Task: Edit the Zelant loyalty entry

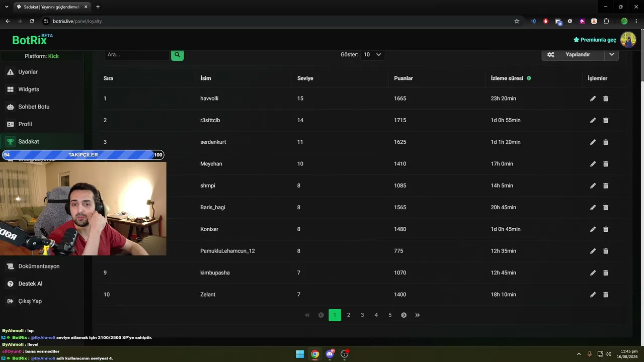Action: [593, 295]
